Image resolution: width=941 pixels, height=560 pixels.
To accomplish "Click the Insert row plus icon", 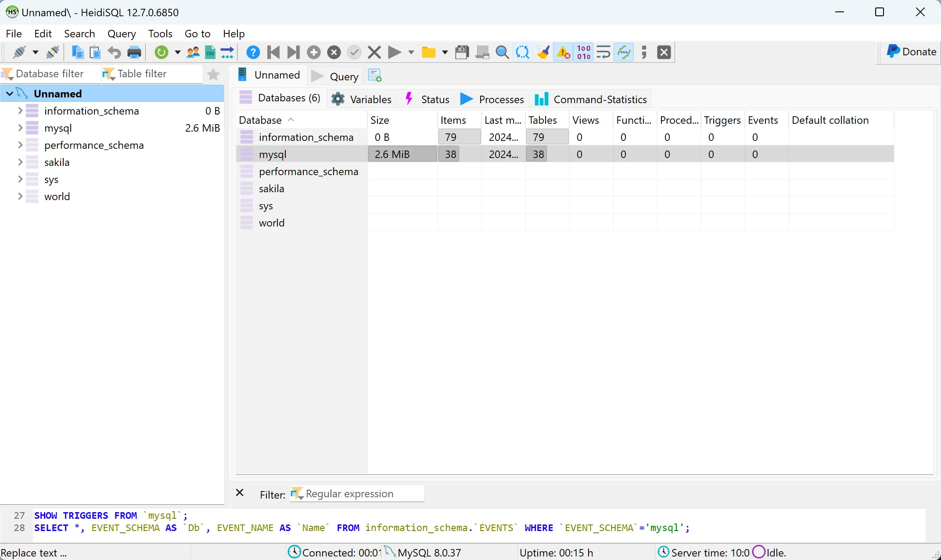I will 313,52.
